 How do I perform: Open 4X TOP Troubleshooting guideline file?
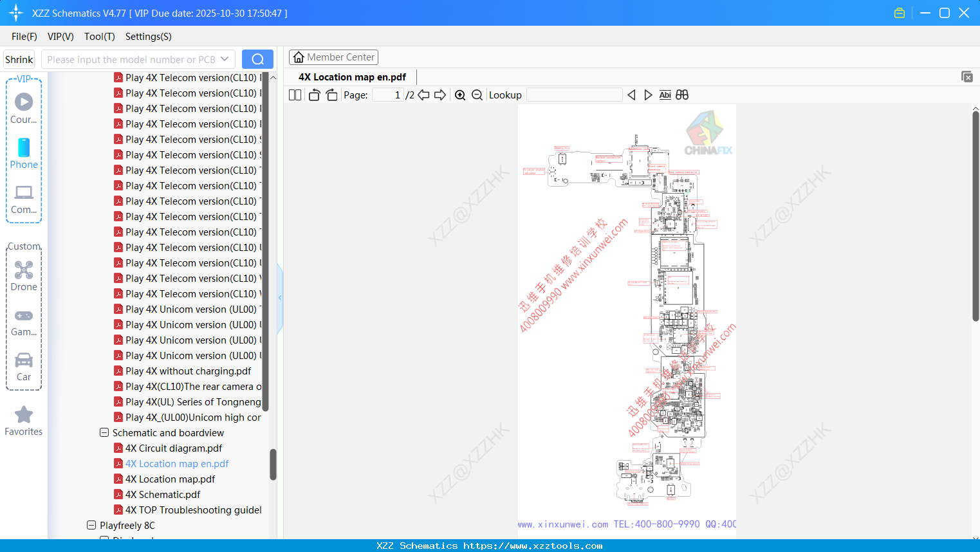(193, 510)
